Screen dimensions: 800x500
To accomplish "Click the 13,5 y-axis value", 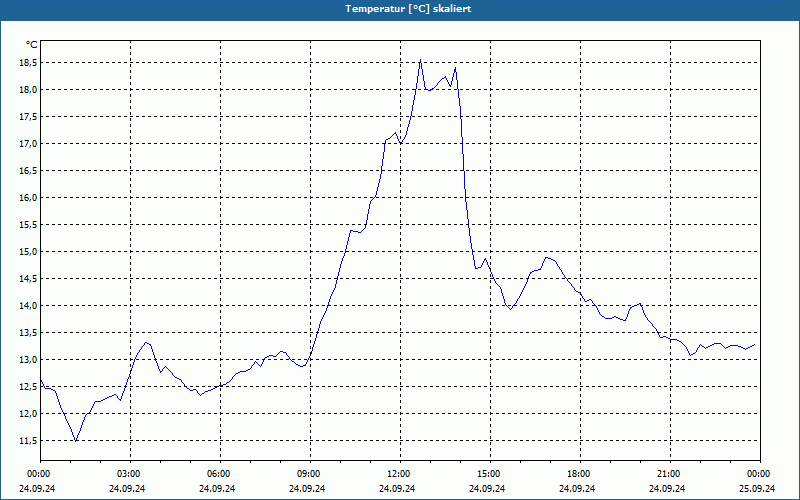I will click(28, 333).
